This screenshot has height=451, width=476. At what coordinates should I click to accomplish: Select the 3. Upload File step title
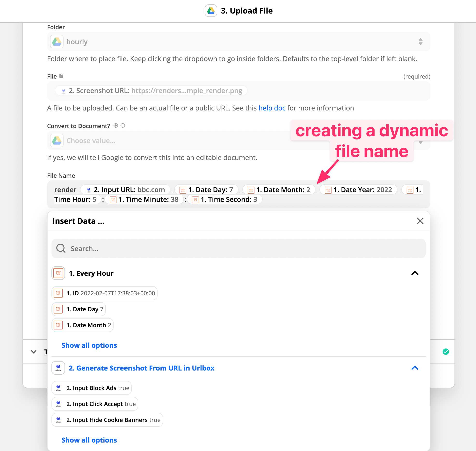(247, 11)
